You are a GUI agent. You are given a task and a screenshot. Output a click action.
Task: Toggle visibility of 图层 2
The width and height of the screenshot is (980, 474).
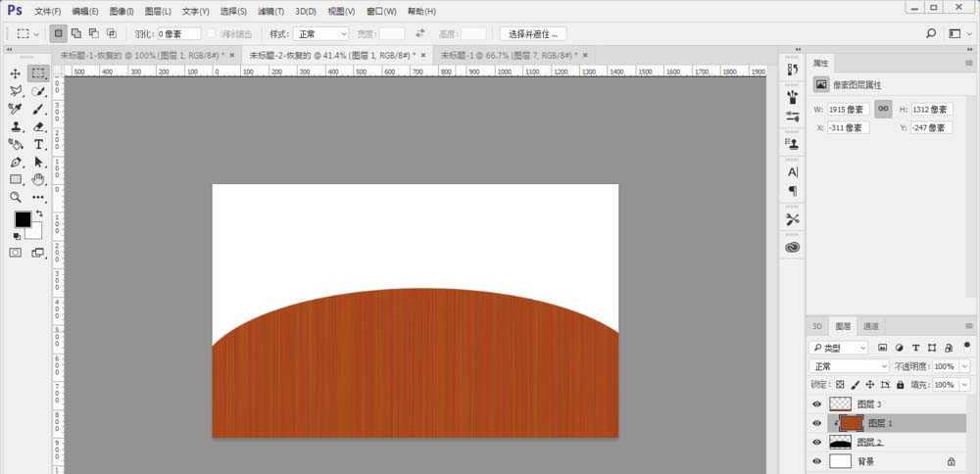coord(817,443)
